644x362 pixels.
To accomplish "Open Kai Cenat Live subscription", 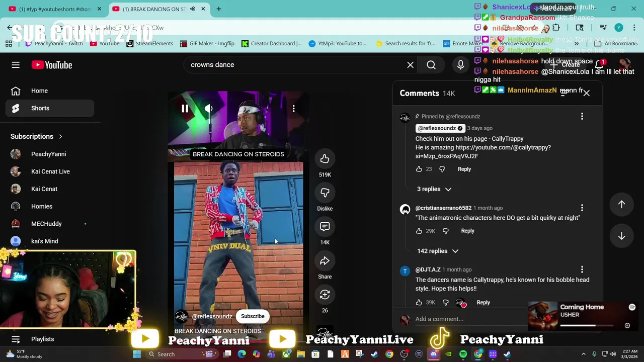I will coord(49,171).
